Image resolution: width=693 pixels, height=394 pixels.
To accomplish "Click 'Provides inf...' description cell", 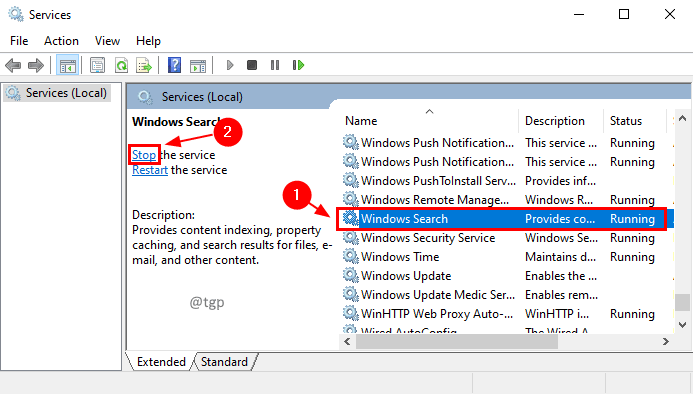I will [x=560, y=180].
